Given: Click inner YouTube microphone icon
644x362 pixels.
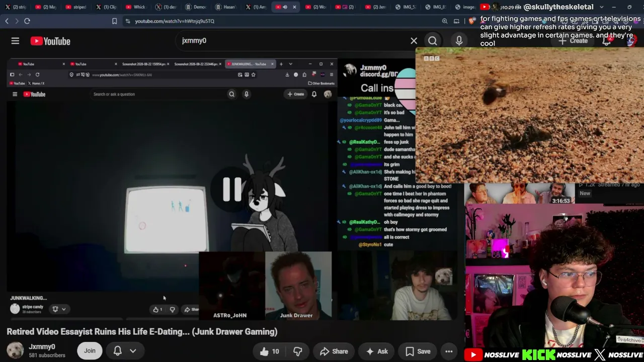Looking at the screenshot, I should (x=246, y=94).
